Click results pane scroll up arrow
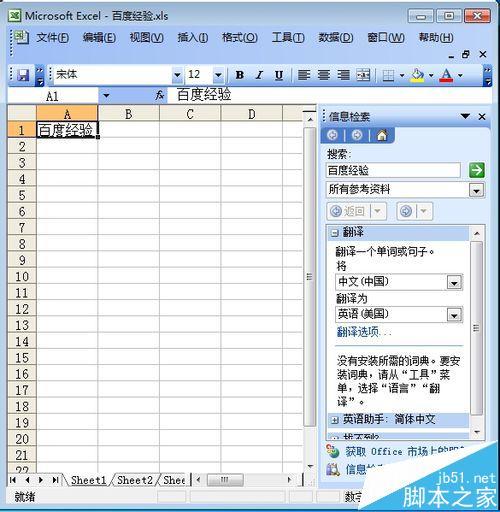 pos(477,233)
